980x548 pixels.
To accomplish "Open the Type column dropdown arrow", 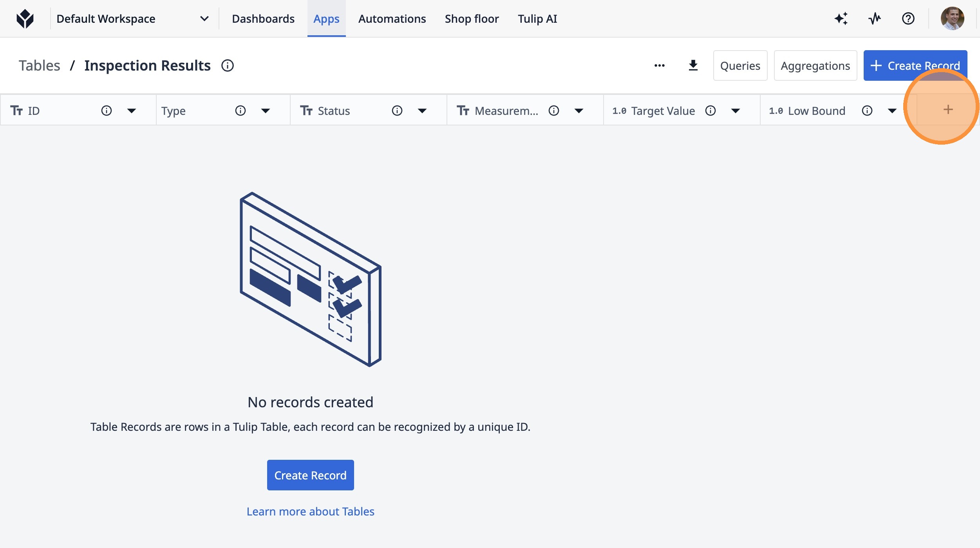I will pos(266,111).
